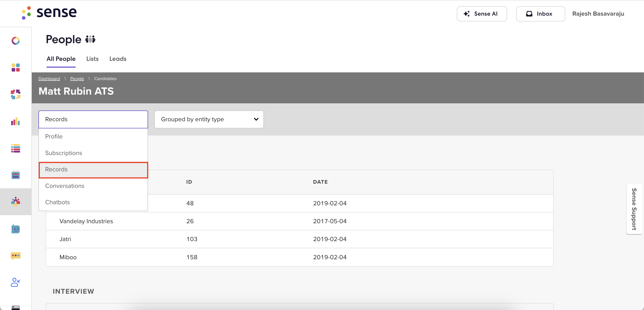Viewport: 644px width, 310px height.
Task: Switch to the Lists tab
Action: [93, 59]
